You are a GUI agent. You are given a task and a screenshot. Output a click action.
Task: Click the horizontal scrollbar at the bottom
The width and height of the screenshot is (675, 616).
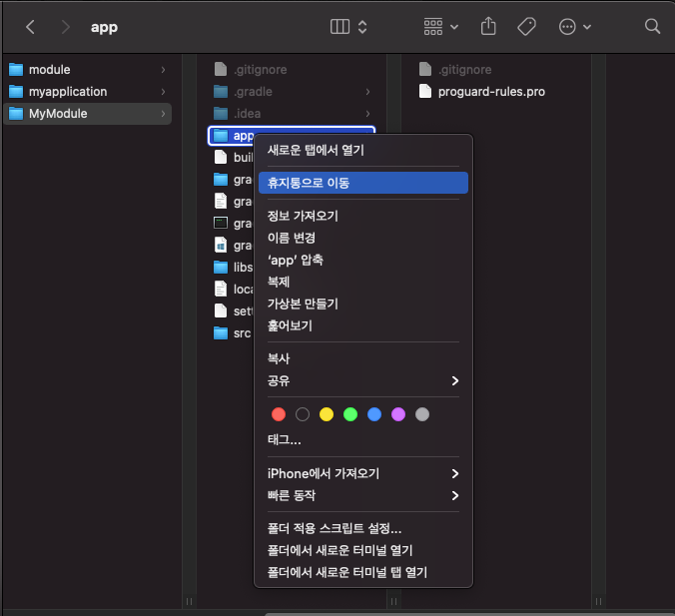pos(469,614)
